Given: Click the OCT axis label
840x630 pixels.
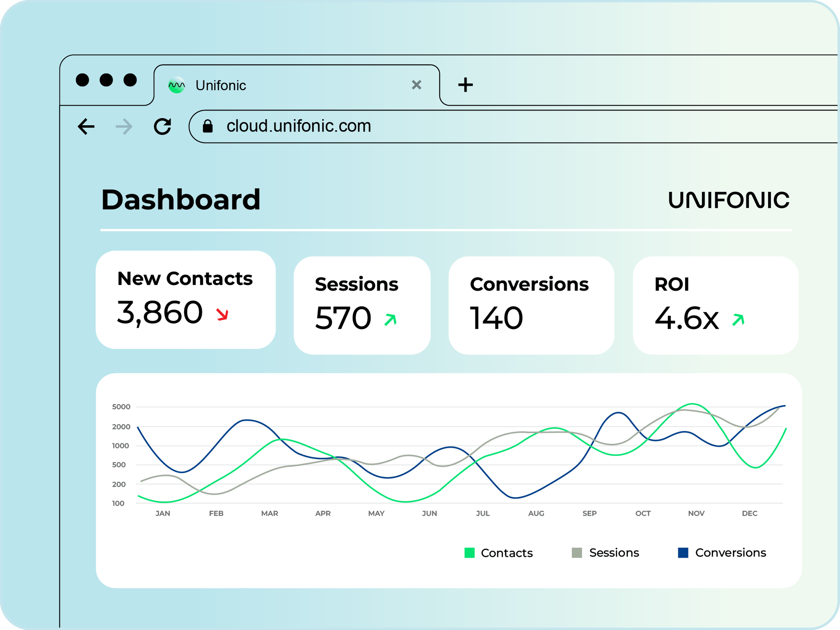Looking at the screenshot, I should click(643, 513).
